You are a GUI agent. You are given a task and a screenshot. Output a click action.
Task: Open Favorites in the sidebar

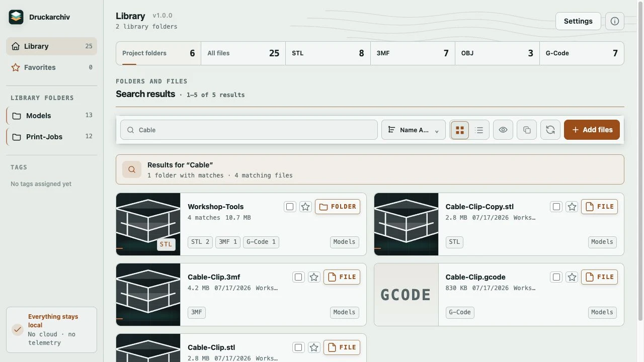(51, 67)
